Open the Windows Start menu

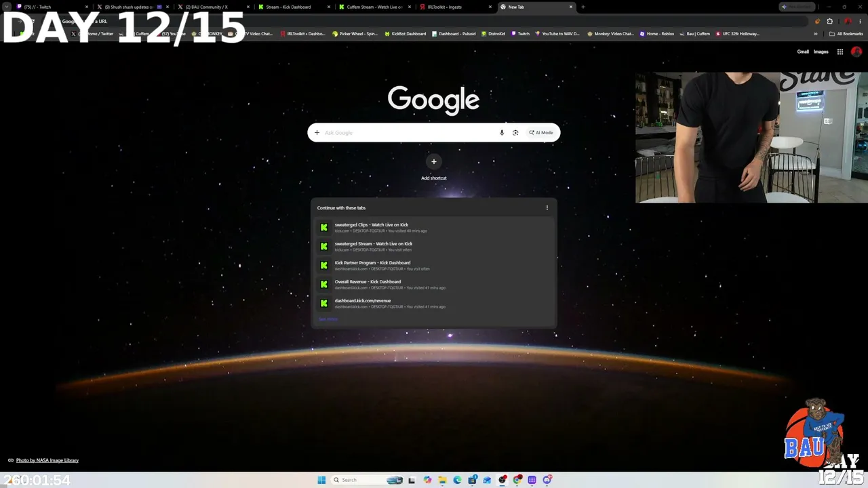click(321, 480)
